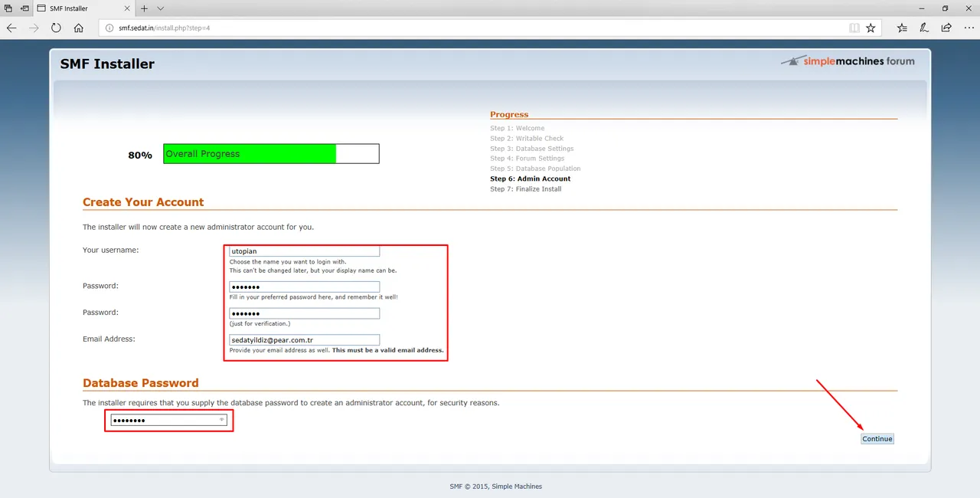Click the Overall Progress bar

(x=271, y=154)
